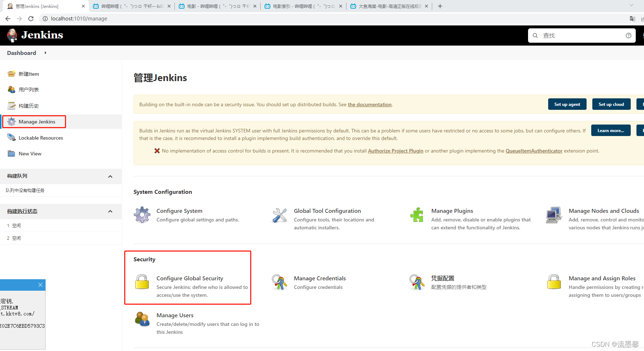644x351 pixels.
Task: Click the Manage Plugins puzzle piece icon
Action: point(417,215)
